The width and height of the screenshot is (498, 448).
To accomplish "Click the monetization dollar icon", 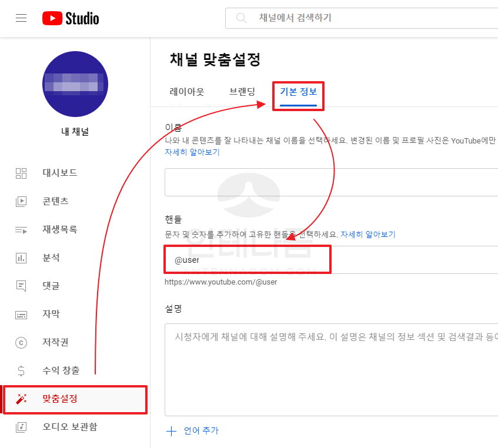I will pos(21,371).
